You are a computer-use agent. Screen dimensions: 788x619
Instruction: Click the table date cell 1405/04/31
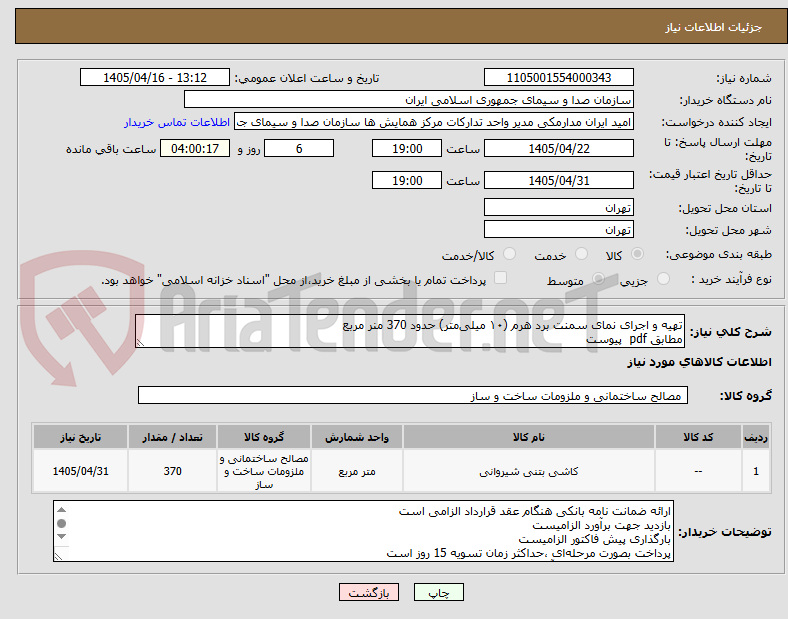click(80, 471)
